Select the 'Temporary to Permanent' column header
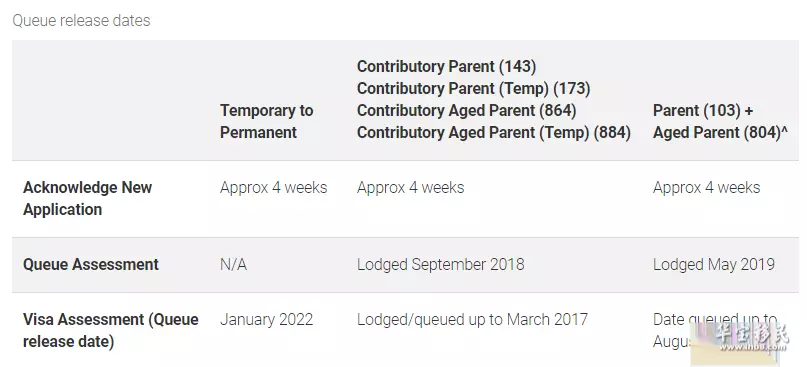The height and width of the screenshot is (367, 807). pos(267,121)
